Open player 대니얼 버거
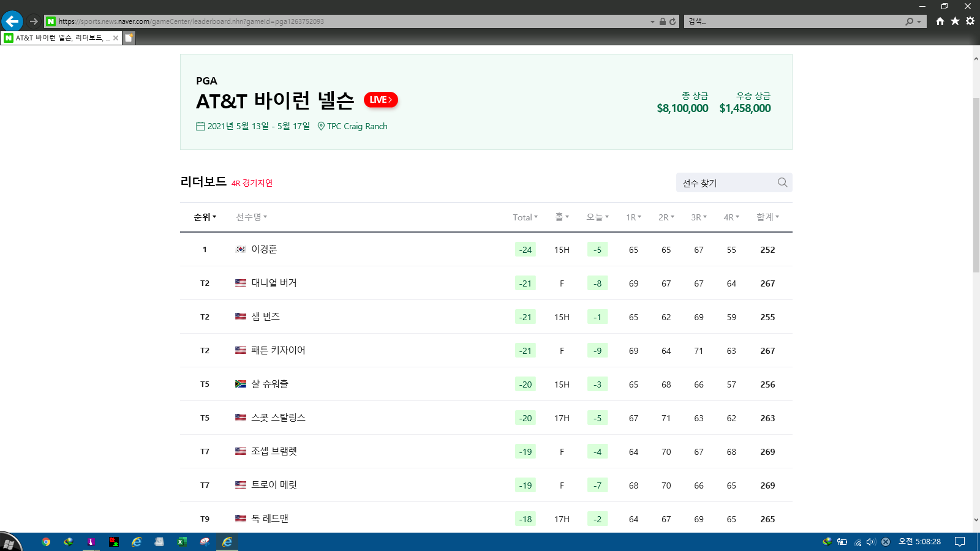This screenshot has width=980, height=551. [274, 283]
